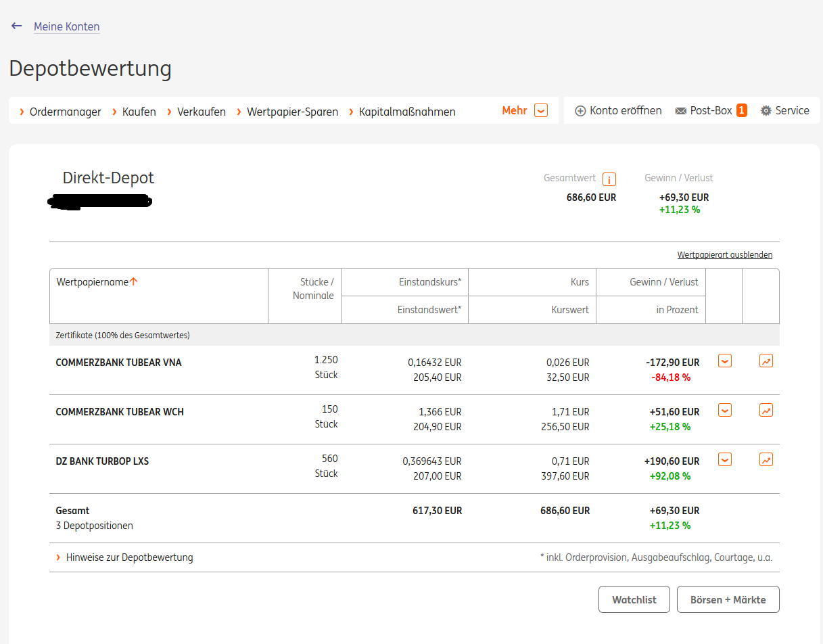The height and width of the screenshot is (644, 823).
Task: Click the Konto eröffnen plus icon
Action: pos(580,111)
